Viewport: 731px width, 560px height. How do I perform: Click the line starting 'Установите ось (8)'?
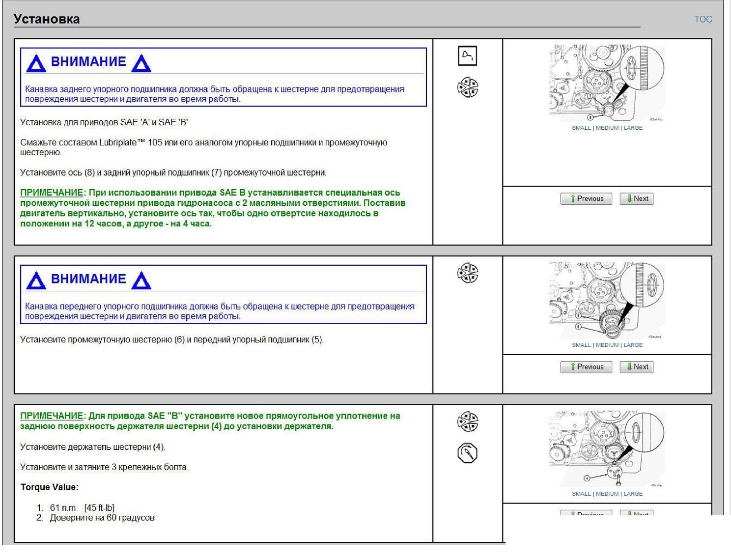[173, 172]
